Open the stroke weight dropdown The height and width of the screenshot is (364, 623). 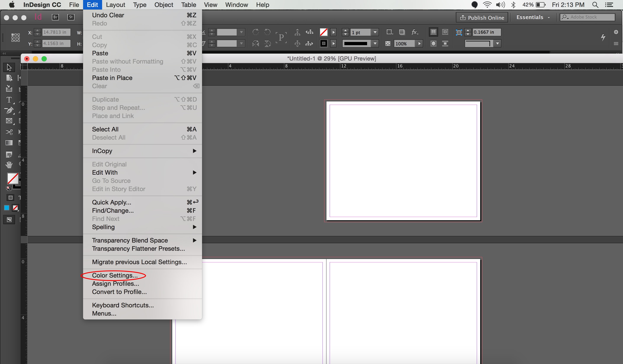pyautogui.click(x=375, y=32)
